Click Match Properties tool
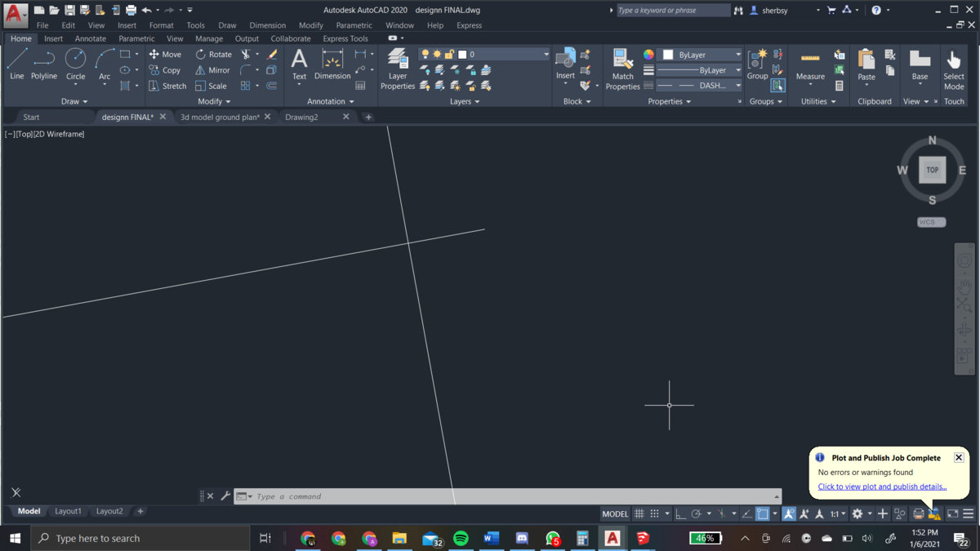The height and width of the screenshot is (551, 980). tap(622, 69)
